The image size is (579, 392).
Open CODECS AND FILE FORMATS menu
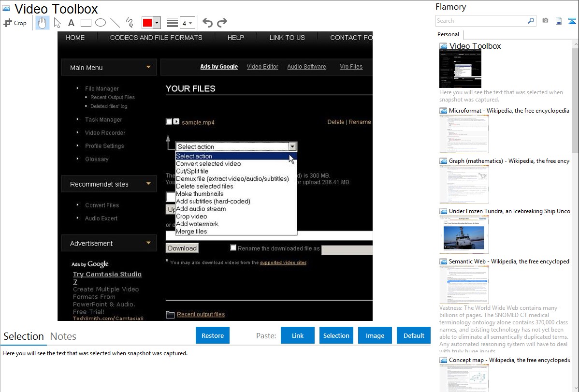coord(156,38)
